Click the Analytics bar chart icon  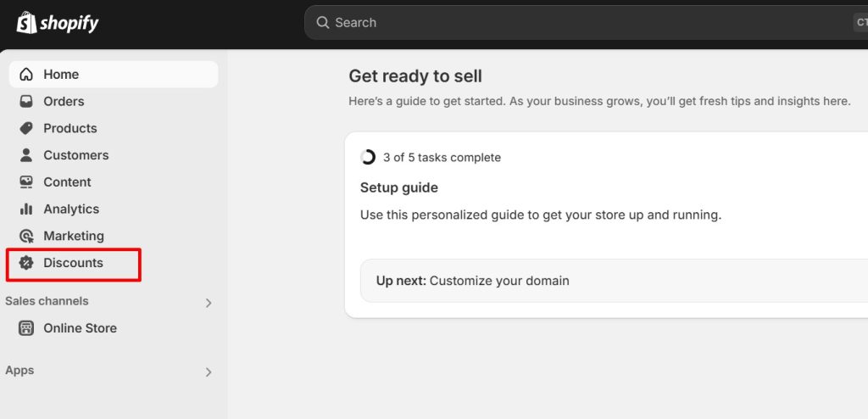click(x=26, y=209)
